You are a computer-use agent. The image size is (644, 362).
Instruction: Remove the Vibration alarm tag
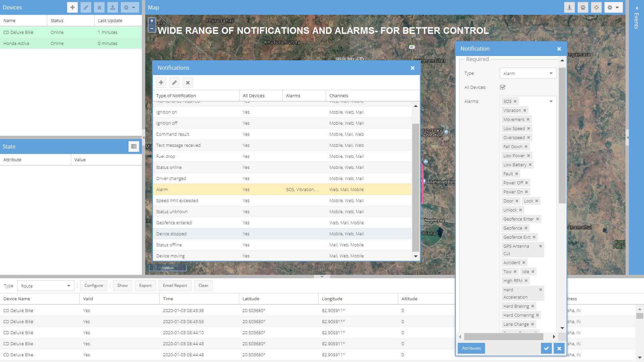[x=525, y=110]
